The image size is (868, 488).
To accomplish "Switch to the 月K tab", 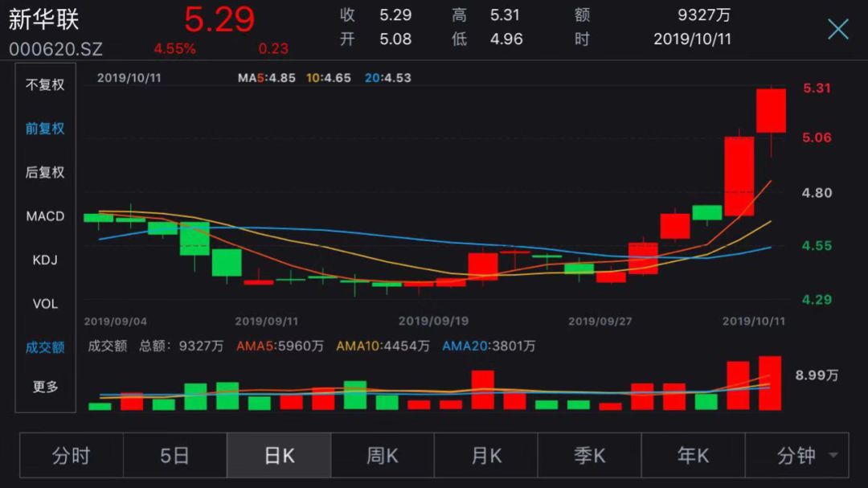I will [x=486, y=455].
